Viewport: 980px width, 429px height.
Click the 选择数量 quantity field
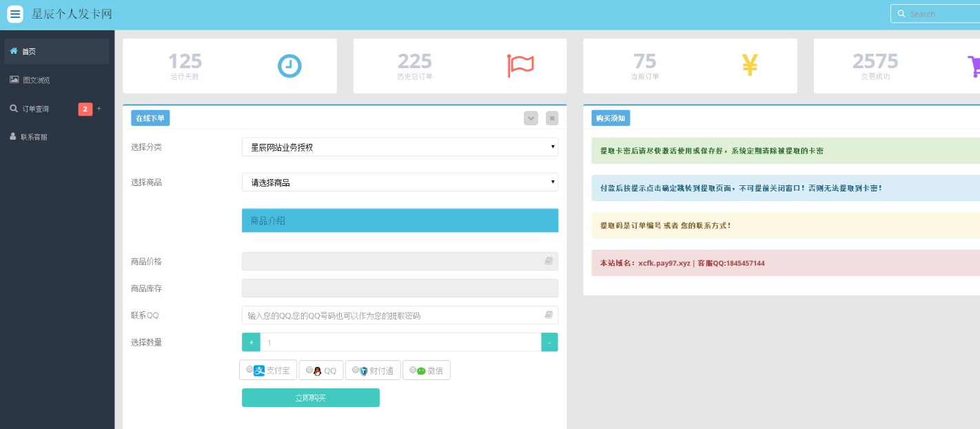[400, 342]
